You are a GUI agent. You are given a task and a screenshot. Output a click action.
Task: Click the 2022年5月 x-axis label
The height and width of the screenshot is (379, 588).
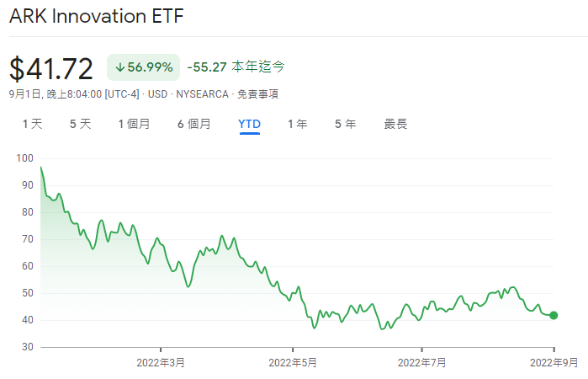292,363
